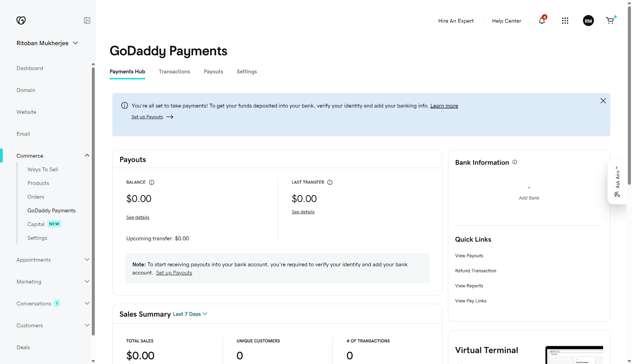Click the Balance info icon
The image size is (632, 364).
[152, 182]
